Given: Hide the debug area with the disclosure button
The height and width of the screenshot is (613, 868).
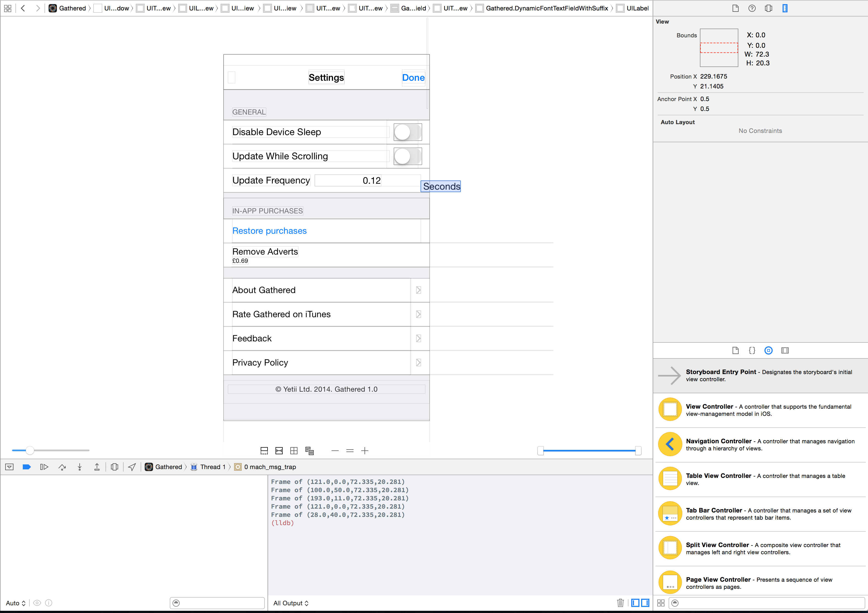Looking at the screenshot, I should pos(9,467).
